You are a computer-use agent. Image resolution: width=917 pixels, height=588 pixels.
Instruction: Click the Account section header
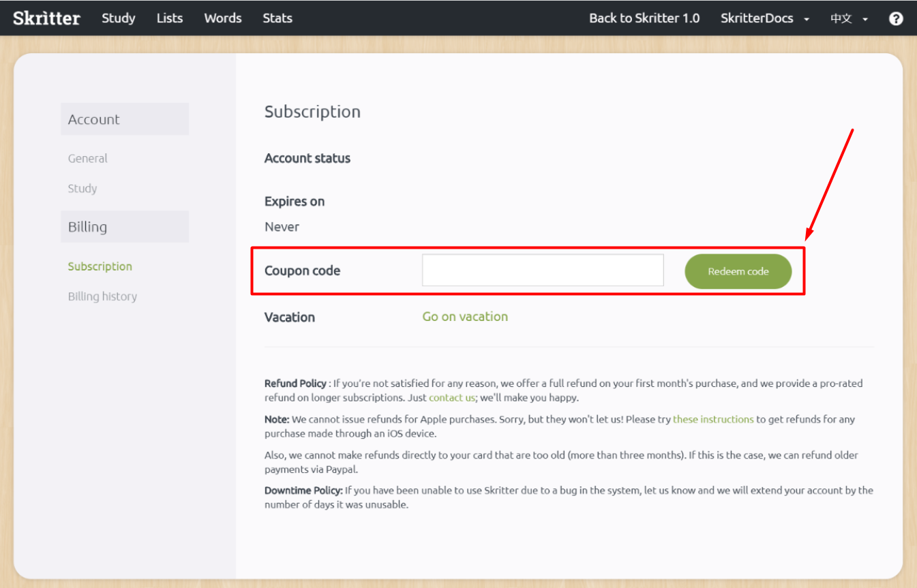point(93,119)
